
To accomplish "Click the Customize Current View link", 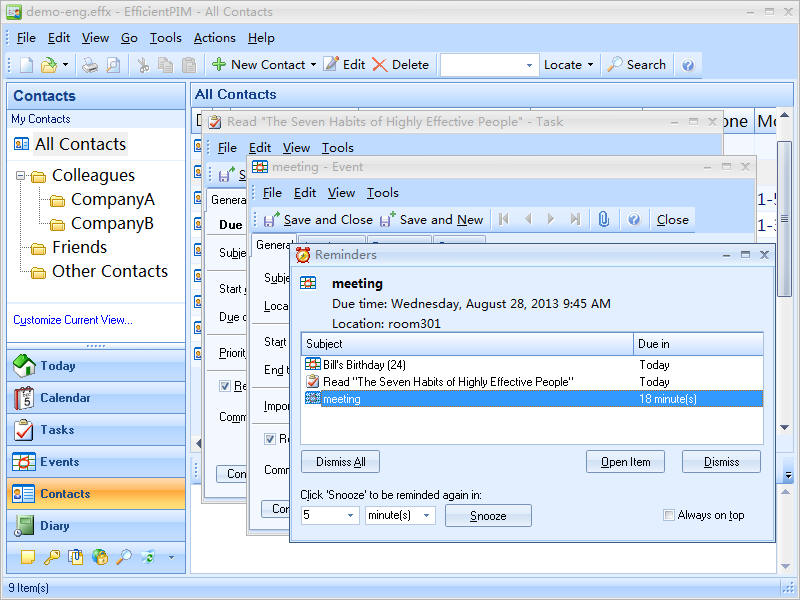I will coord(72,321).
